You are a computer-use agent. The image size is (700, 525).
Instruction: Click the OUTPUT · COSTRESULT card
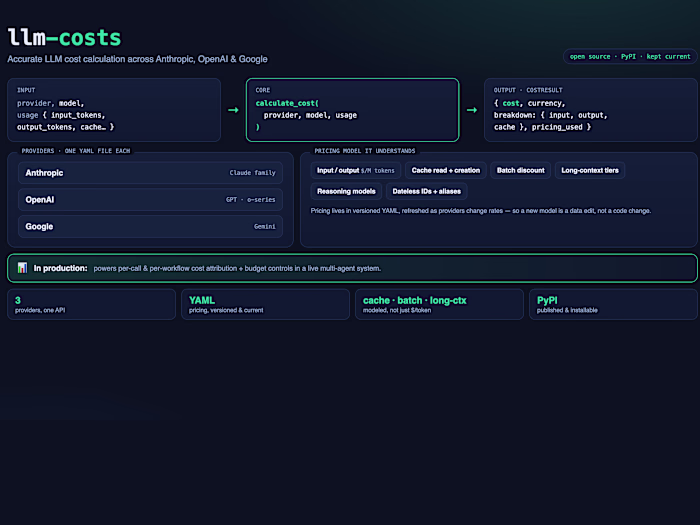[591, 110]
